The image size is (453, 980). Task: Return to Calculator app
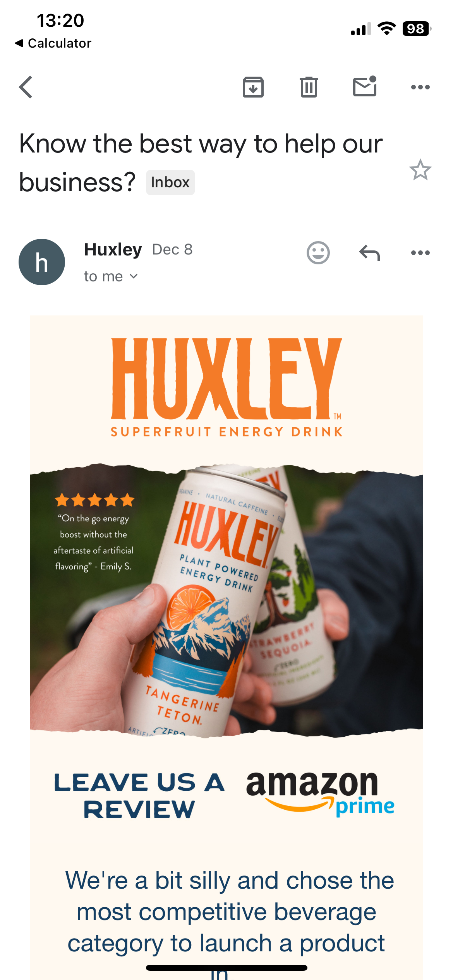point(53,43)
